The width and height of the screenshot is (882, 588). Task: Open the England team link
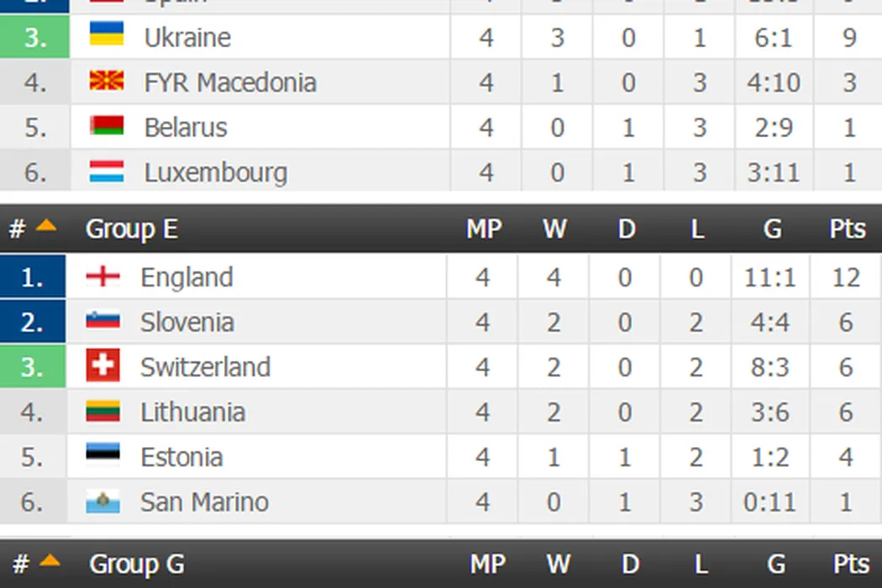pyautogui.click(x=186, y=277)
